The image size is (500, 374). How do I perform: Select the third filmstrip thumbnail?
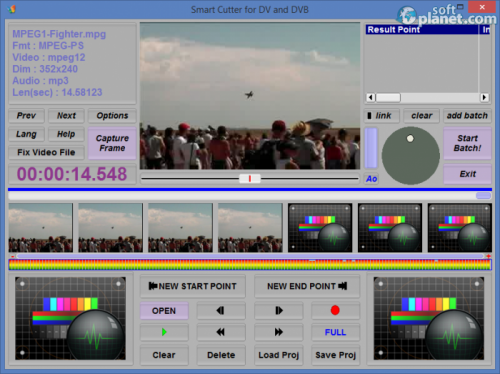pyautogui.click(x=180, y=228)
